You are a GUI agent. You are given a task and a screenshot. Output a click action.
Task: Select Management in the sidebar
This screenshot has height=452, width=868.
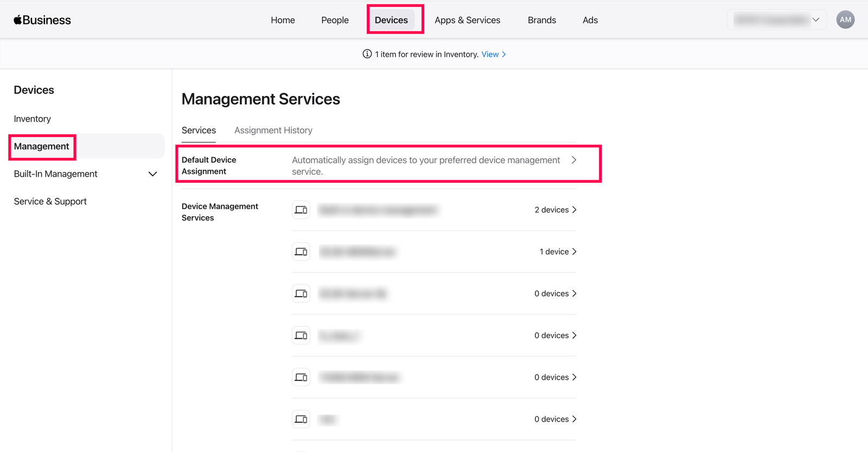pyautogui.click(x=87, y=146)
